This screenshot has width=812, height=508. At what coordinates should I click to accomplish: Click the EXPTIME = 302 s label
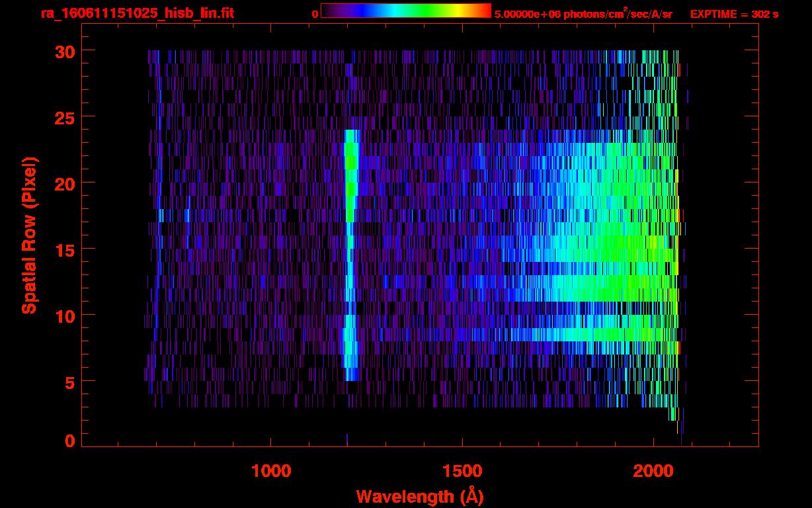pos(734,14)
